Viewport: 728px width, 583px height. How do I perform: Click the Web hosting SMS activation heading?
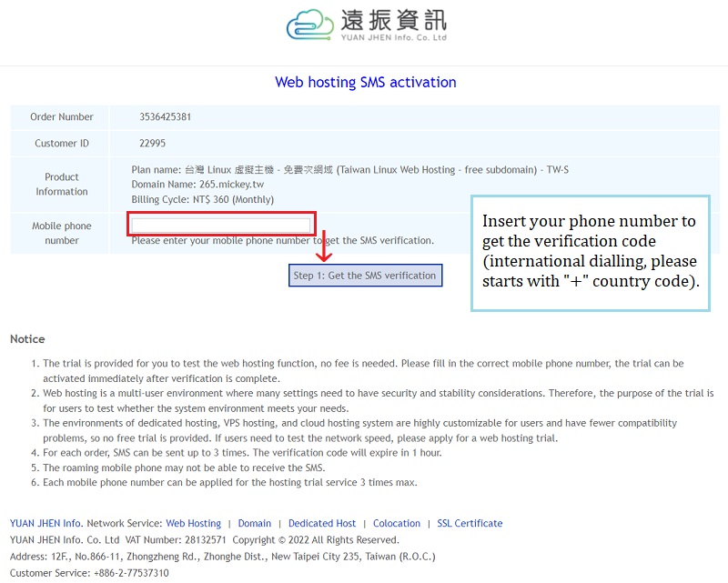click(366, 82)
